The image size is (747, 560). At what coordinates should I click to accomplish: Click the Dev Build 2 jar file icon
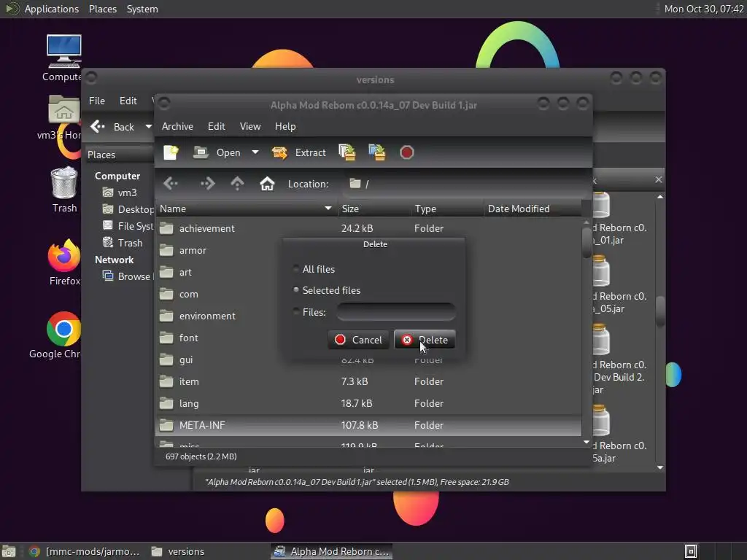601,340
